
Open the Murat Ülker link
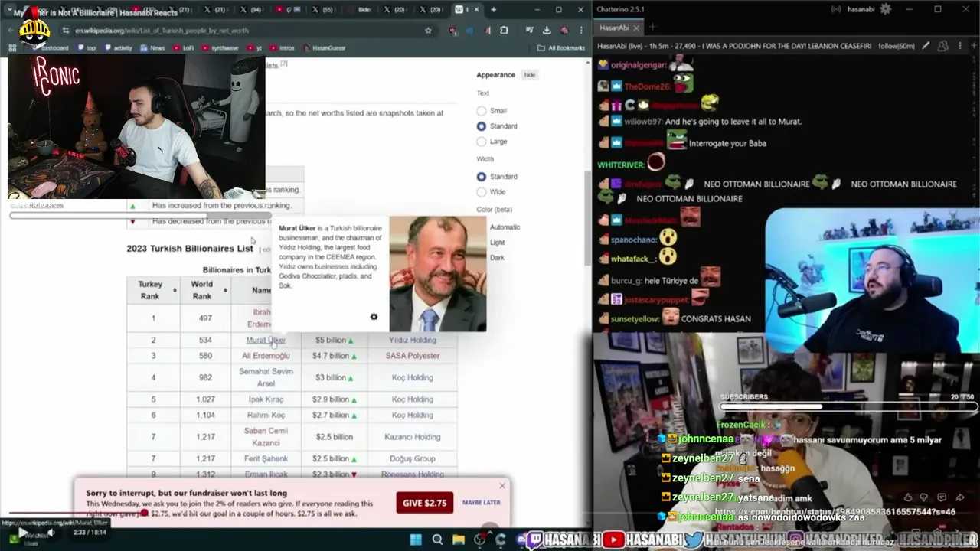click(266, 341)
